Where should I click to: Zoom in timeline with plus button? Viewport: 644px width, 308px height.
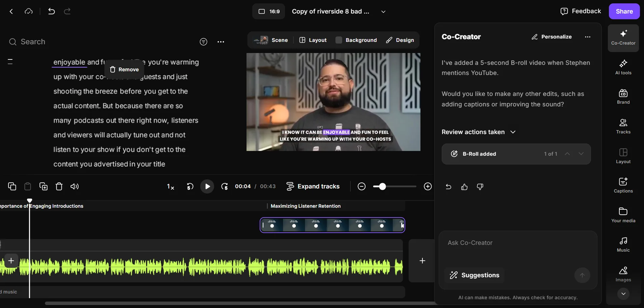[428, 186]
